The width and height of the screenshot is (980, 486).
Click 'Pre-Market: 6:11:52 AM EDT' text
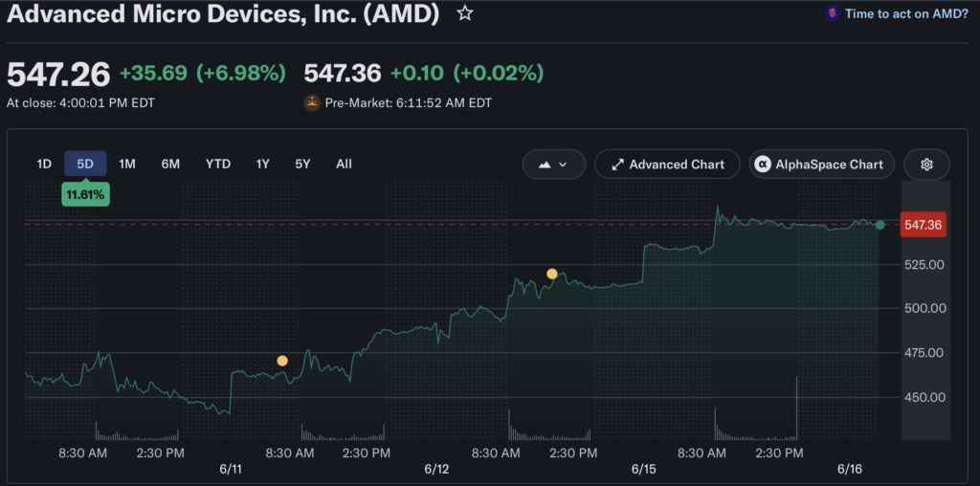point(408,103)
